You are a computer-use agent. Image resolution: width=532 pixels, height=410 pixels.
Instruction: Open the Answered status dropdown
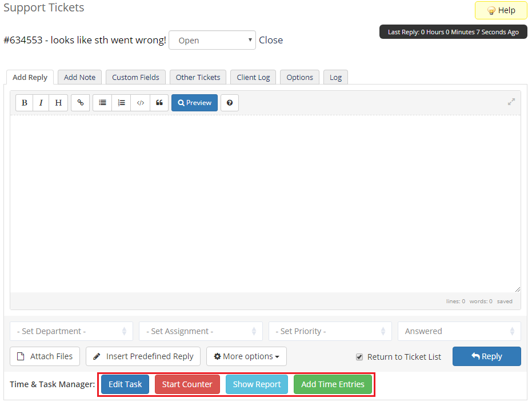pyautogui.click(x=459, y=331)
